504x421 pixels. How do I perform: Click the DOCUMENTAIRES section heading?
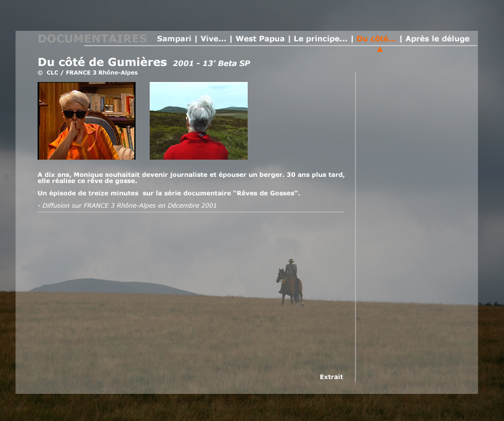[92, 39]
